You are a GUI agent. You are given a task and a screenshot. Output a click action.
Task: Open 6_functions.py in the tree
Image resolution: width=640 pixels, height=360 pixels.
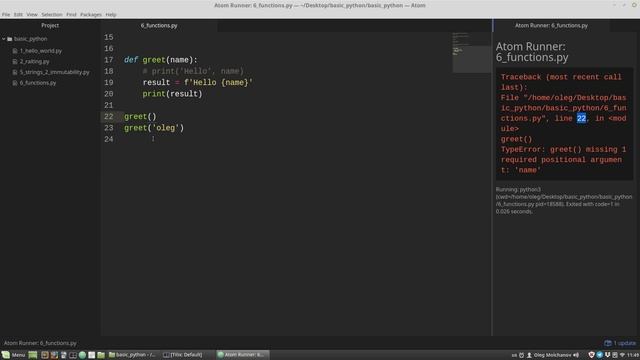click(38, 83)
